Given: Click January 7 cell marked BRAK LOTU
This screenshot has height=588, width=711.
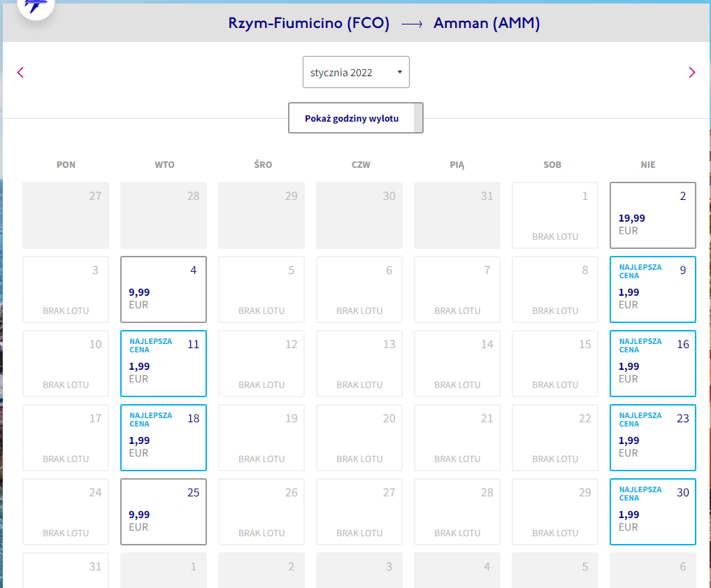Looking at the screenshot, I should 457,289.
